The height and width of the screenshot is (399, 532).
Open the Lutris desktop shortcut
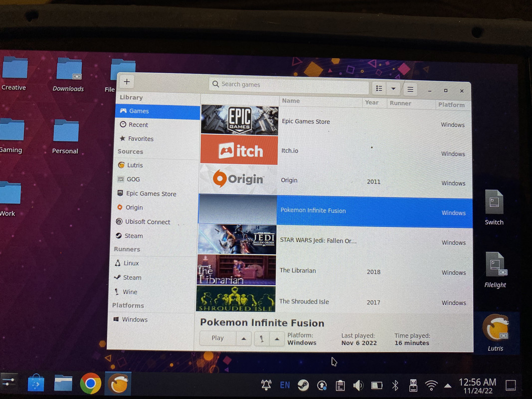point(496,333)
